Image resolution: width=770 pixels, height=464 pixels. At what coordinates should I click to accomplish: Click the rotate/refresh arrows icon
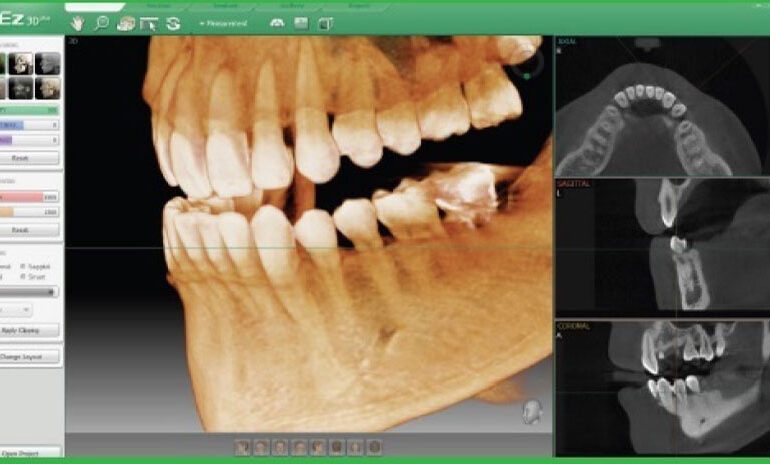coord(174,22)
